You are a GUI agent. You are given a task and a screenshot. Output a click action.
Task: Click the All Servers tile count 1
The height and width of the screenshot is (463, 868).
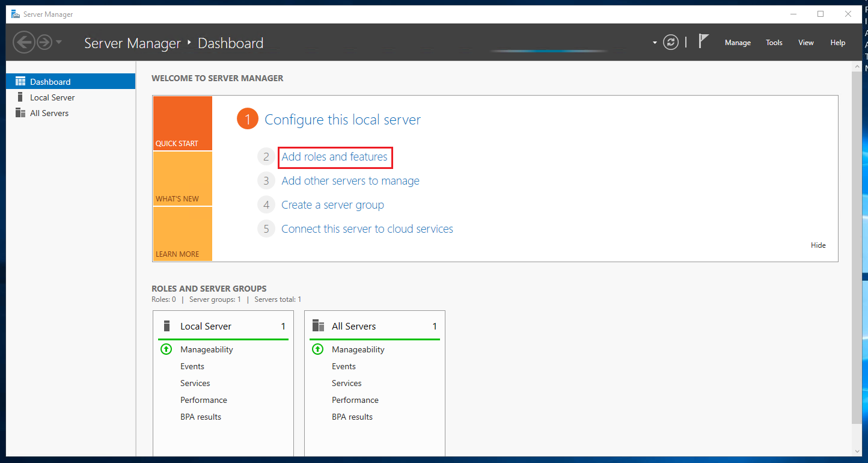coord(435,326)
